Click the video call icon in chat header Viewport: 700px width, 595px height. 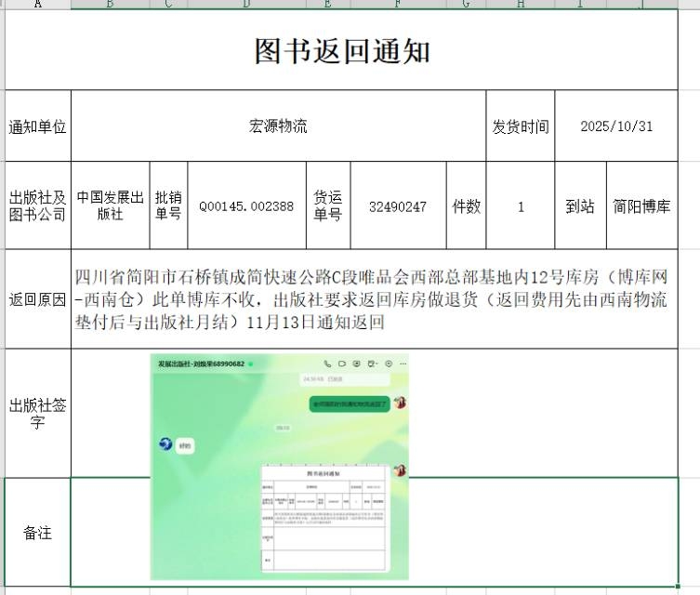coord(342,364)
